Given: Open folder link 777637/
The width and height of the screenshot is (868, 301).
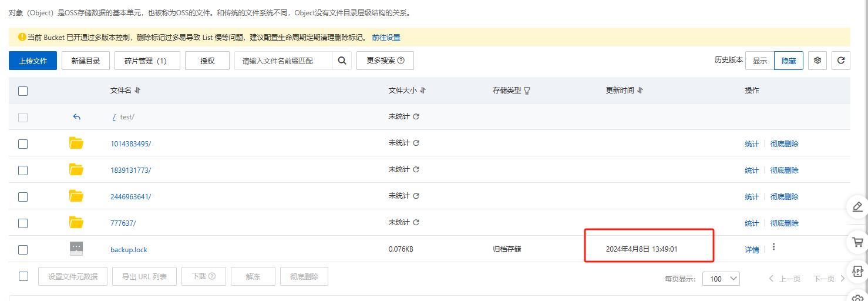Looking at the screenshot, I should point(123,223).
